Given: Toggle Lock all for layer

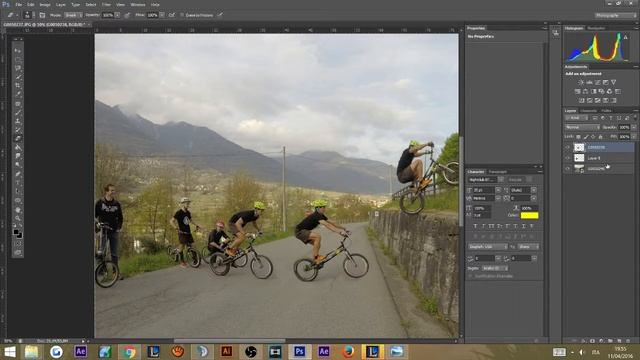Looking at the screenshot, I should (x=600, y=137).
